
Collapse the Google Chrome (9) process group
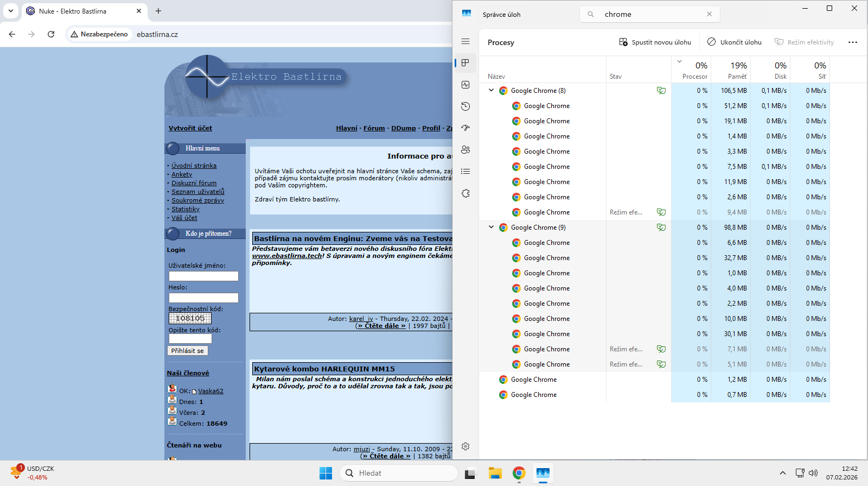tap(492, 228)
